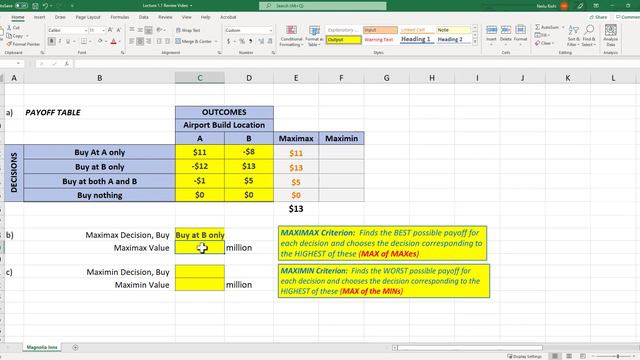Apply the Heading 1 cell style

click(416, 40)
